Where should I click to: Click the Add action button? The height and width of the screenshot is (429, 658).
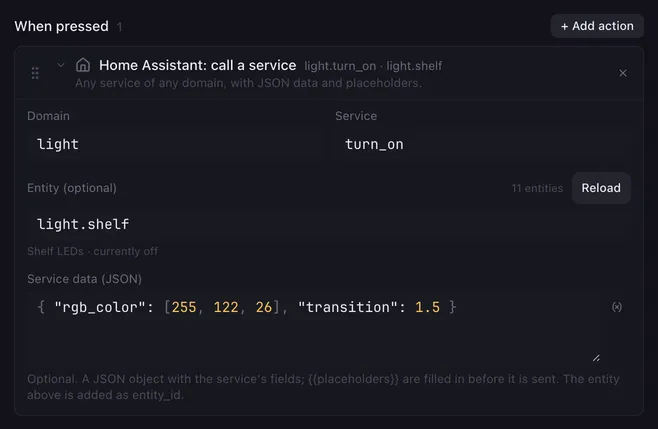tap(597, 26)
